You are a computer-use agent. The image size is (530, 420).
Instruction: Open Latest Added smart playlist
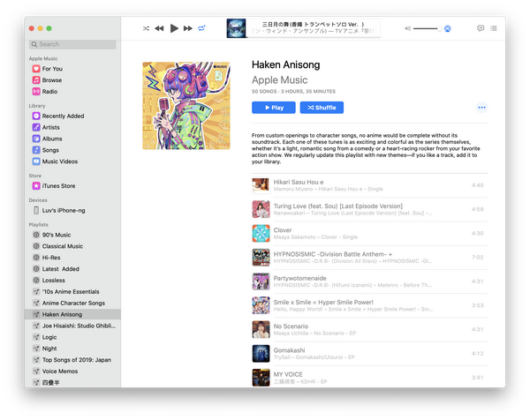point(72,269)
